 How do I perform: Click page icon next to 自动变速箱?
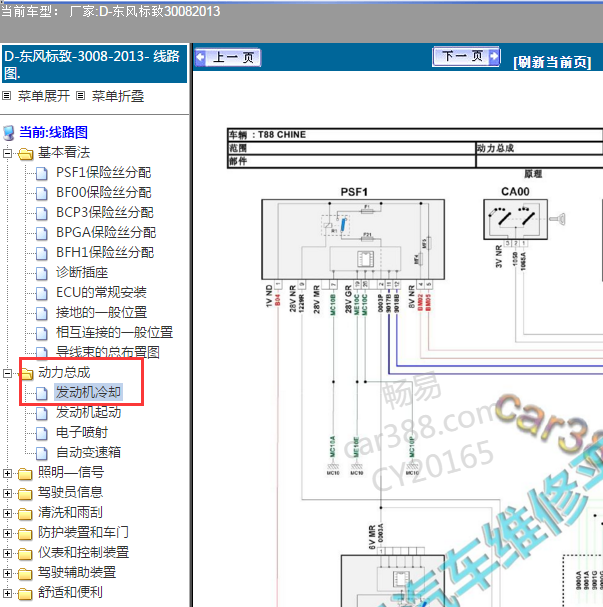(x=42, y=453)
